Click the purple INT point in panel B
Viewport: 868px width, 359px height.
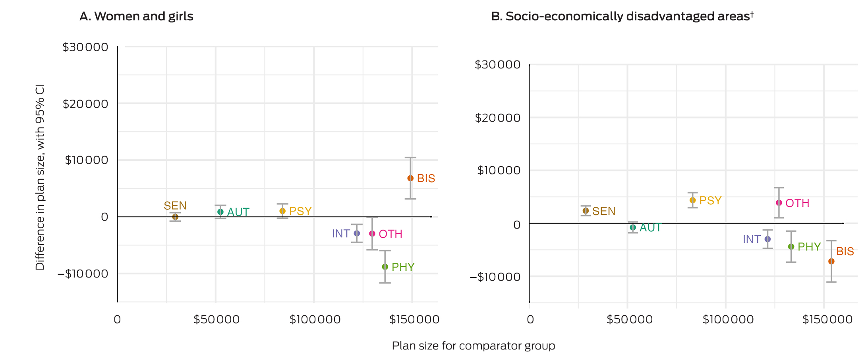767,239
